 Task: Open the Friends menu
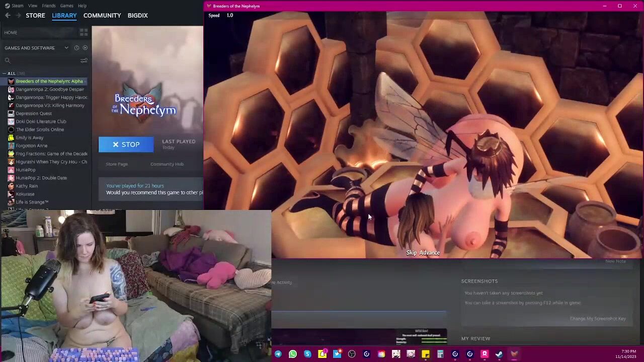[x=49, y=6]
